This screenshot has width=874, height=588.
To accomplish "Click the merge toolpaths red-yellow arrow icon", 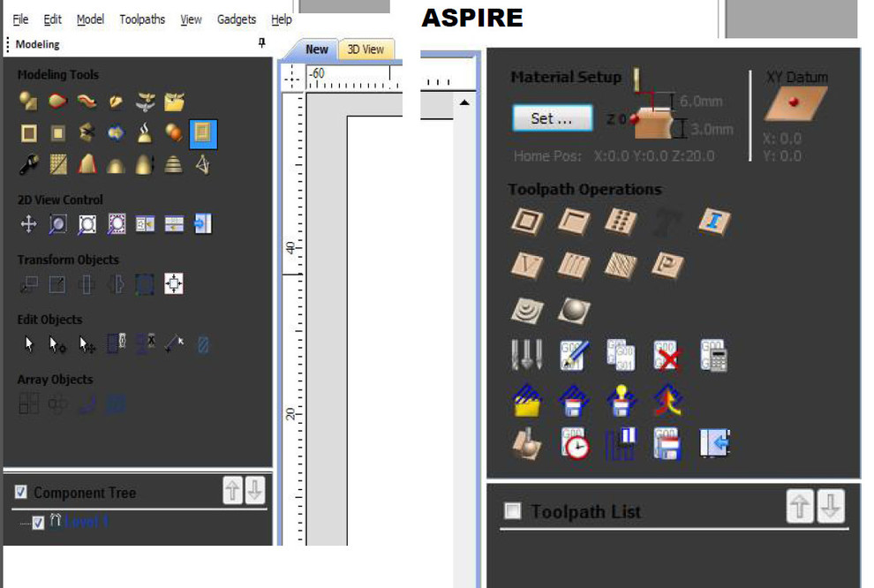I will point(667,400).
